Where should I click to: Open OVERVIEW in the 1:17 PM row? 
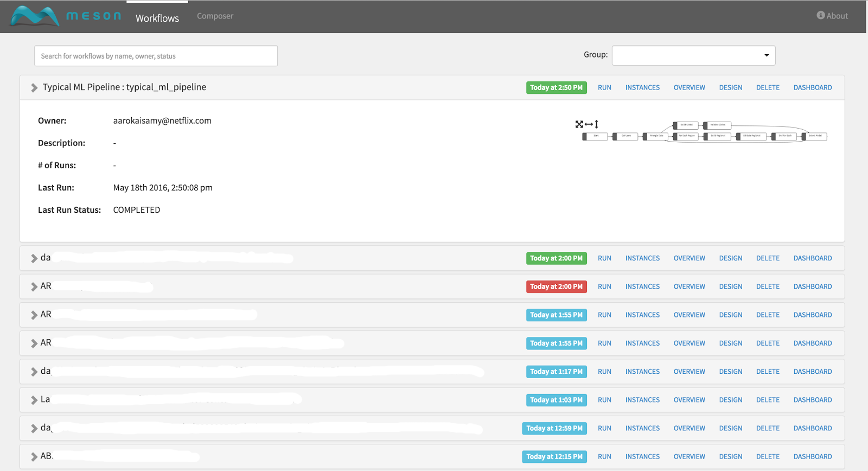coord(690,372)
